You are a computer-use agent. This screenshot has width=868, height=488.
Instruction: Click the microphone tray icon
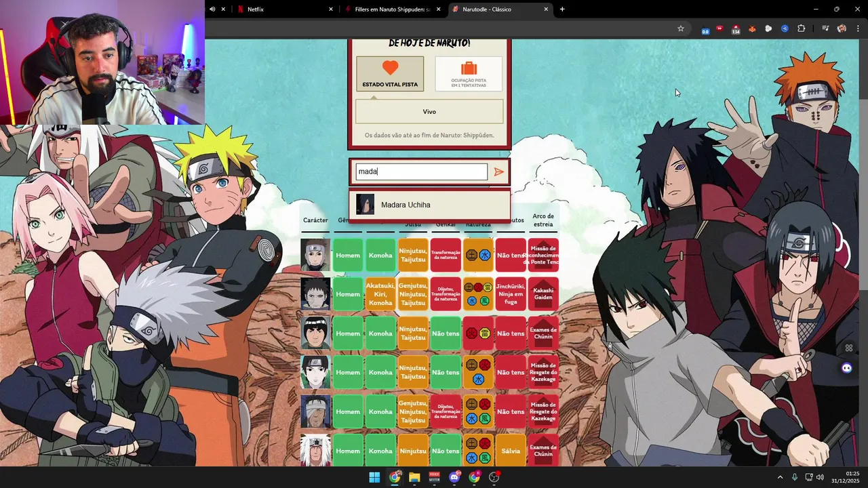[795, 477]
